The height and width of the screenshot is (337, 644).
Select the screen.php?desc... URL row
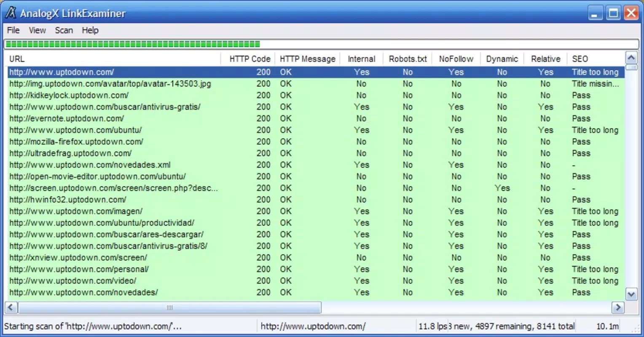(316, 188)
